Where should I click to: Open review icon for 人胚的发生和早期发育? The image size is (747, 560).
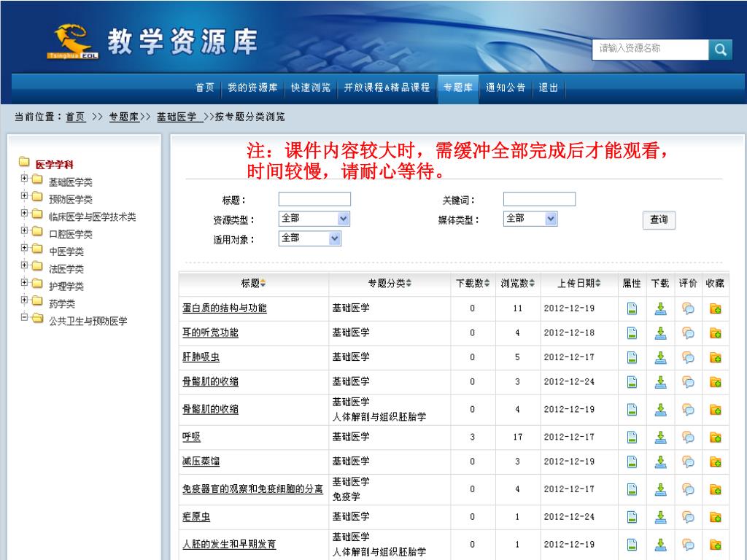[x=688, y=545]
